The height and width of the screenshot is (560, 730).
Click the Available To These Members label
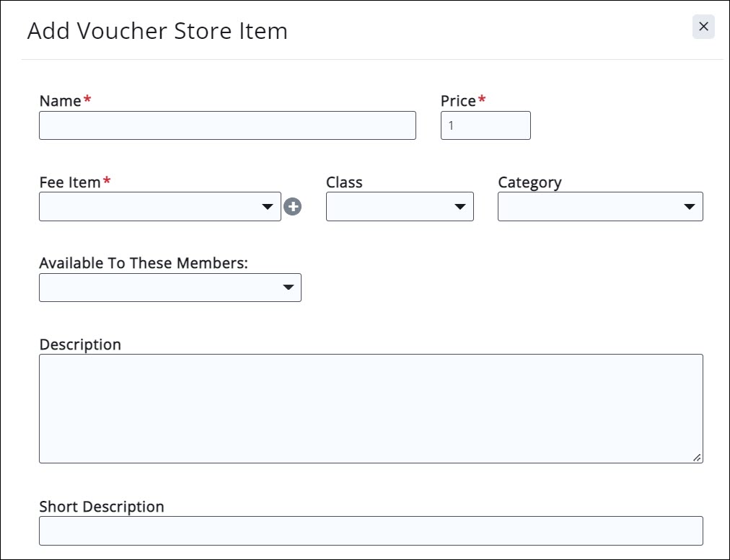tap(144, 263)
